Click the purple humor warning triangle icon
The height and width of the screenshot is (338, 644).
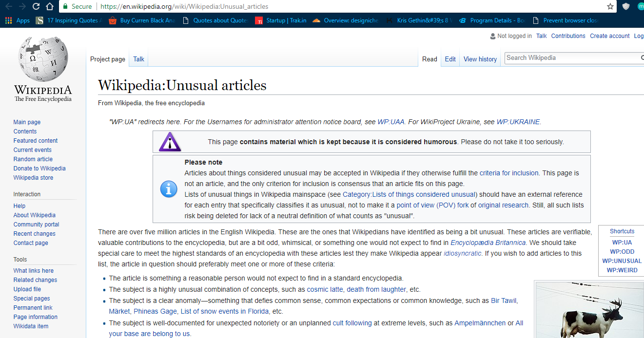[170, 142]
